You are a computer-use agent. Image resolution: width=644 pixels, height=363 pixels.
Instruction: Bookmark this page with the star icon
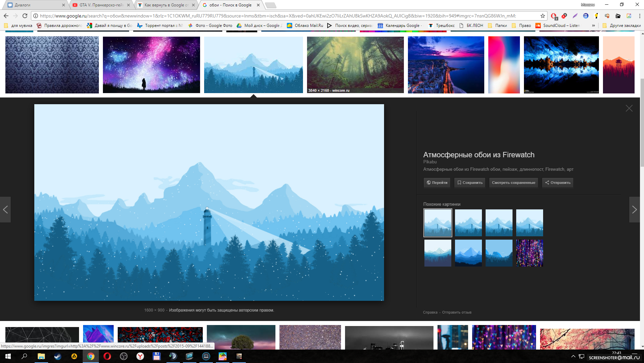(x=542, y=16)
